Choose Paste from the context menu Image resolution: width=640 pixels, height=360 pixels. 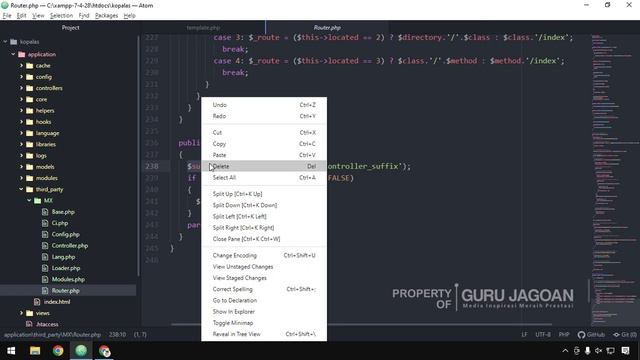pyautogui.click(x=264, y=155)
